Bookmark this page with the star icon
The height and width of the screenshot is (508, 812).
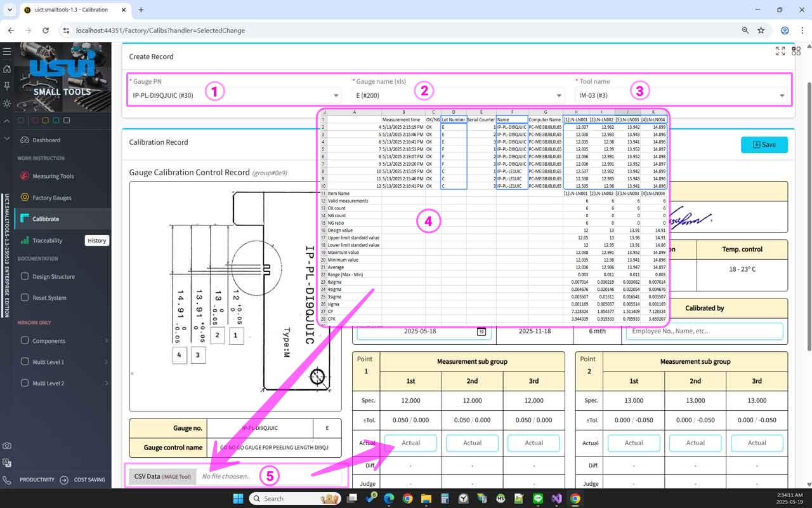click(x=761, y=30)
